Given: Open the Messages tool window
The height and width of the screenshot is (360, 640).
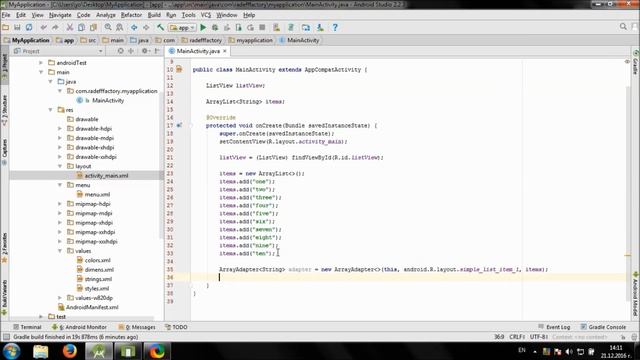Looking at the screenshot, I should [137, 327].
